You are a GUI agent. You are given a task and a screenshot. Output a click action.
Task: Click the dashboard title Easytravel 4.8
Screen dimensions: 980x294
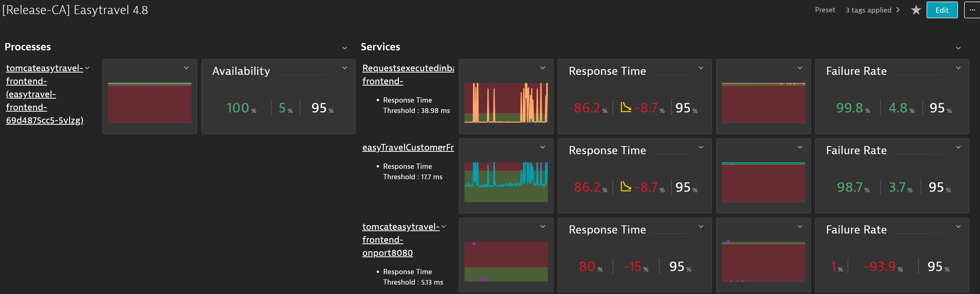pyautogui.click(x=75, y=10)
